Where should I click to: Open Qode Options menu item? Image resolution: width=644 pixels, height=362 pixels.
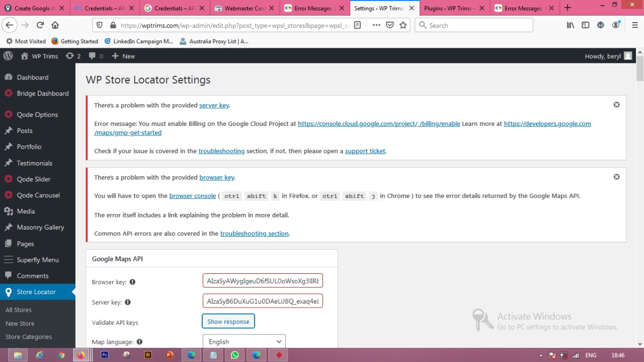38,114
